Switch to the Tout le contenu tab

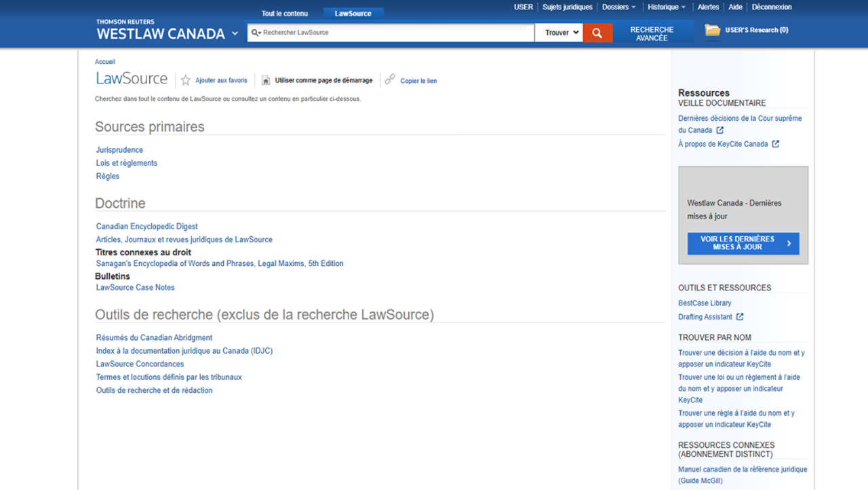pyautogui.click(x=285, y=13)
